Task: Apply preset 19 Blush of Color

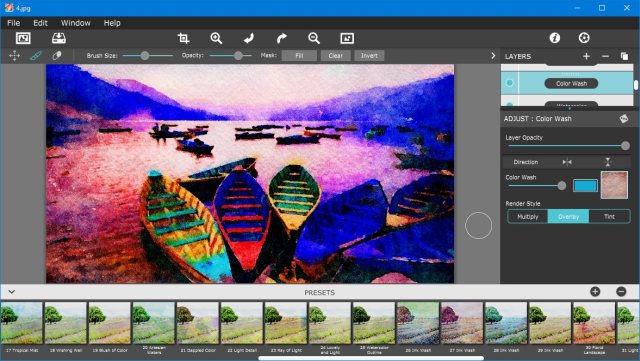Action: coord(109,323)
